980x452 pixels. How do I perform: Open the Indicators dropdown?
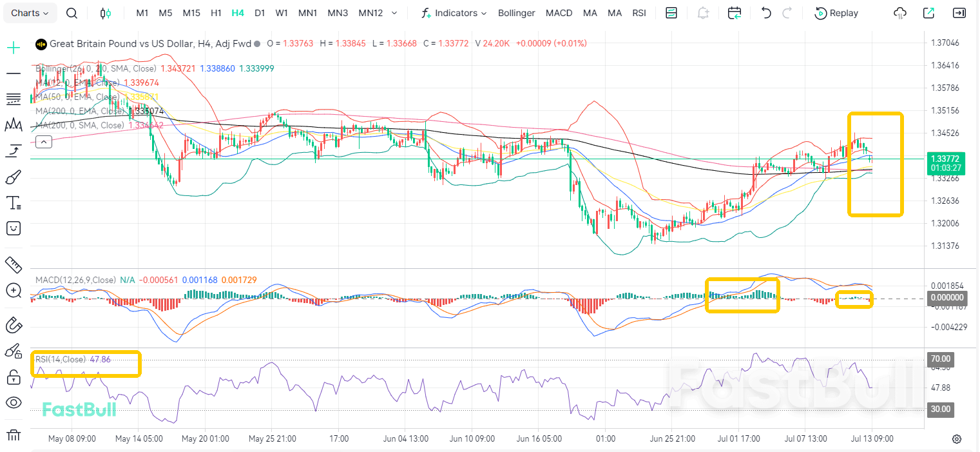pos(454,13)
